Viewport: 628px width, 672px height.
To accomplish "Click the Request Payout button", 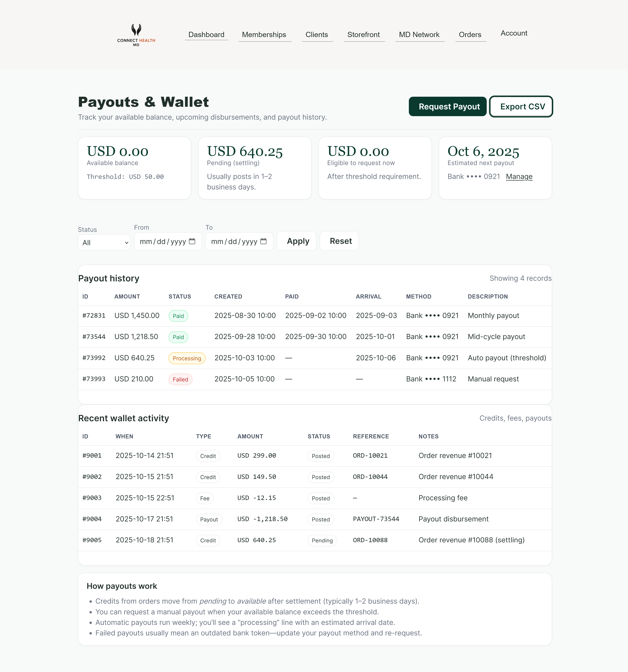I will 447,106.
